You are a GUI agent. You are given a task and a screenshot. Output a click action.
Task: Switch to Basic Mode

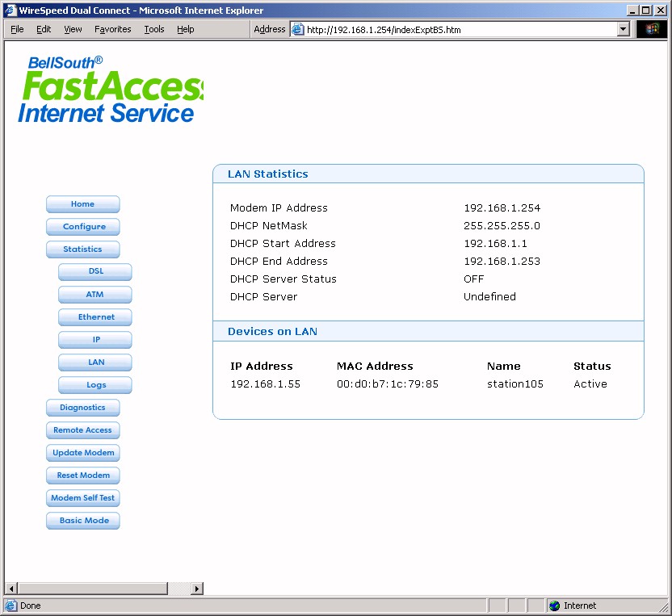[82, 521]
